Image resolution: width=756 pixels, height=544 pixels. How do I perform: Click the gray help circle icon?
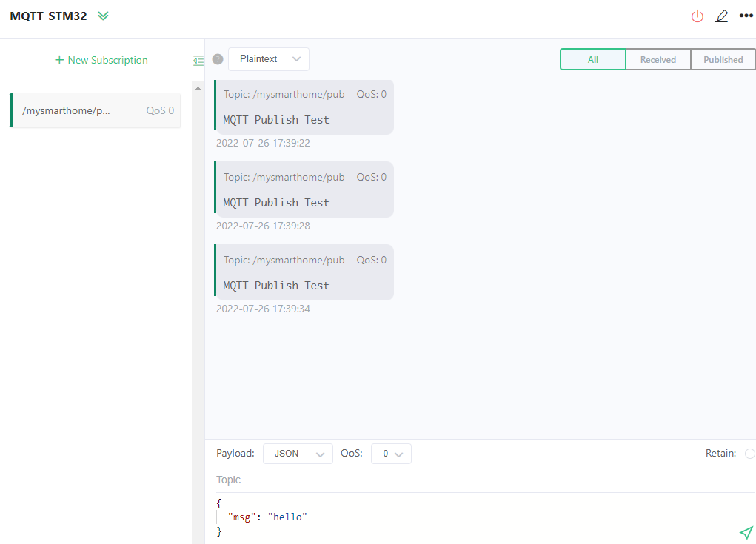[x=218, y=59]
